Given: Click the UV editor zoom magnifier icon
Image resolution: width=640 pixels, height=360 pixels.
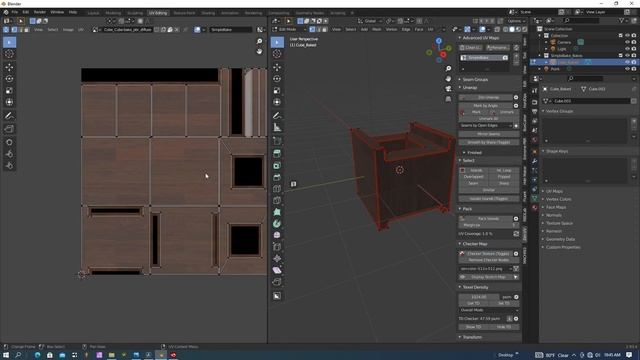Looking at the screenshot, I should click(x=259, y=42).
